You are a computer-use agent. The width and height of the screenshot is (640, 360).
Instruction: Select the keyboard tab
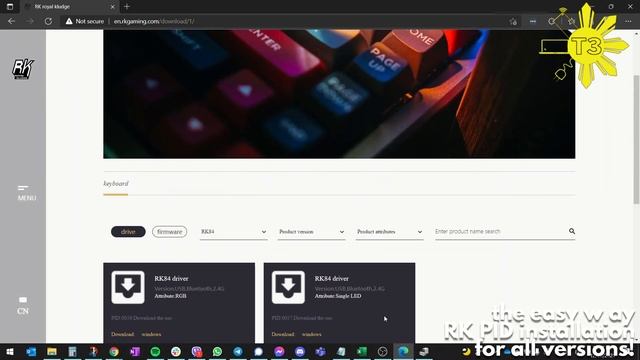tap(116, 184)
